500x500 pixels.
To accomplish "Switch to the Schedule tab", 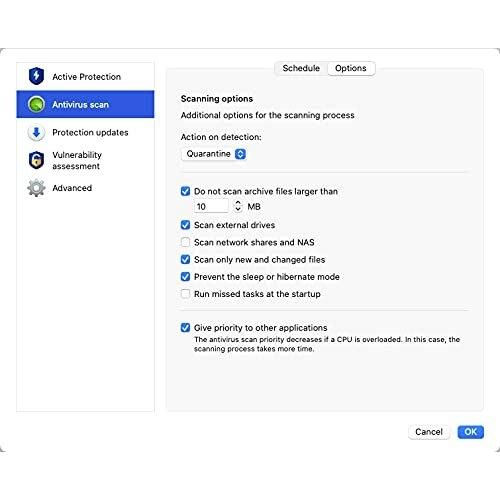I will point(301,68).
